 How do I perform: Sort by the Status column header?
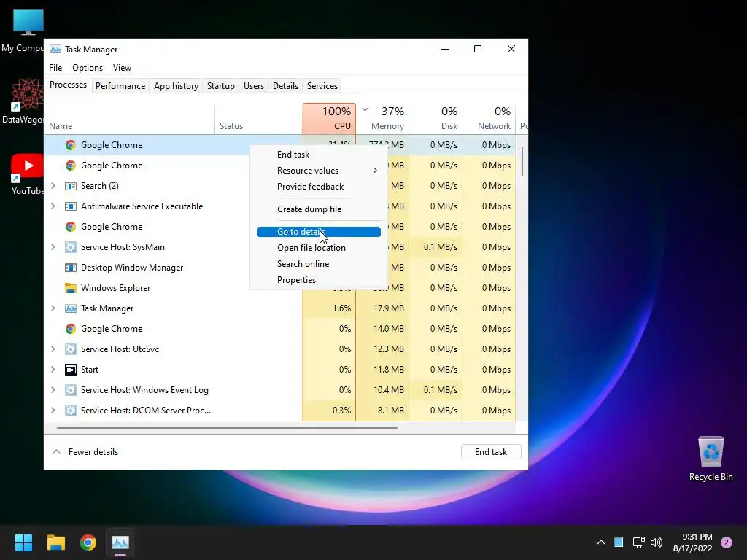pyautogui.click(x=259, y=119)
